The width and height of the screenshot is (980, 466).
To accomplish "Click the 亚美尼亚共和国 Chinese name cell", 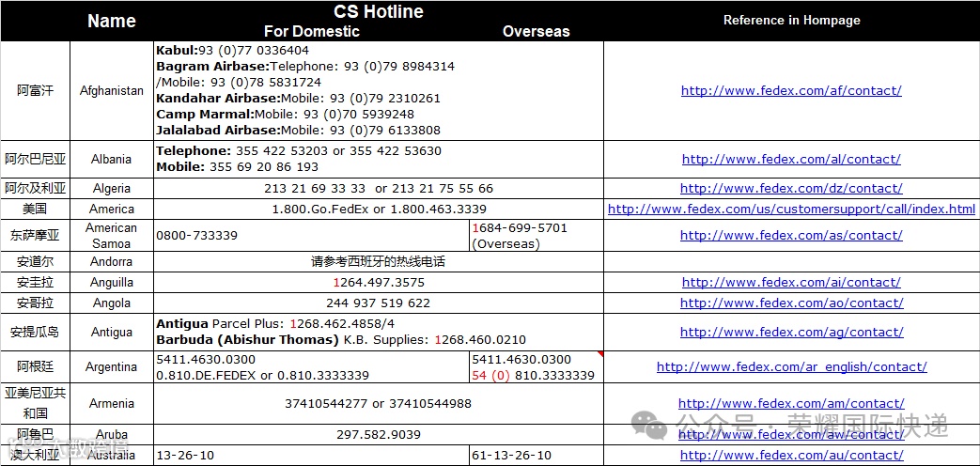I will click(35, 404).
